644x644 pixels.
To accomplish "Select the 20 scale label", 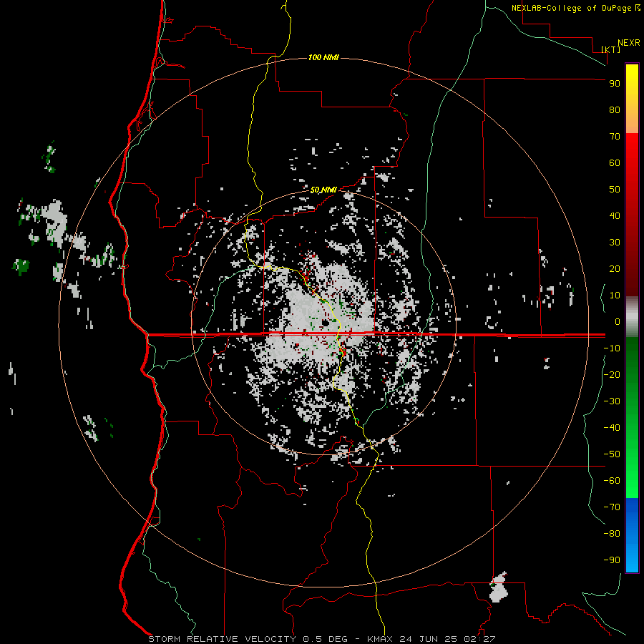I will click(x=615, y=268).
